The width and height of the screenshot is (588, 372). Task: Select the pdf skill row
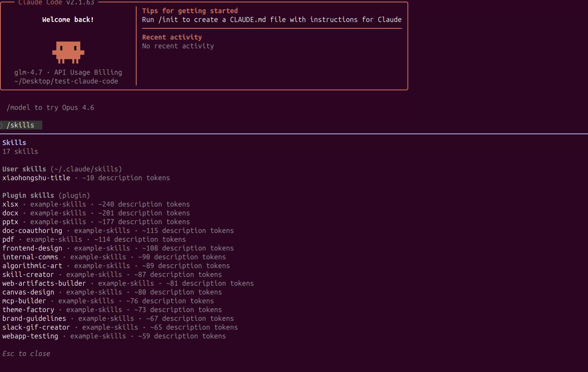click(x=94, y=239)
